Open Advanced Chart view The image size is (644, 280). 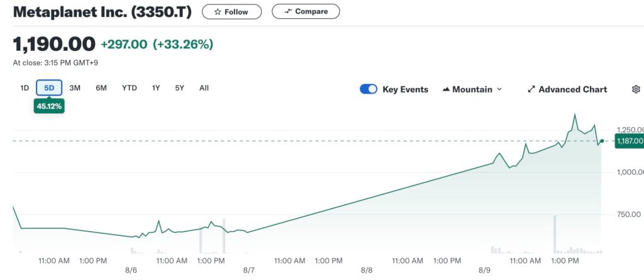tap(567, 89)
